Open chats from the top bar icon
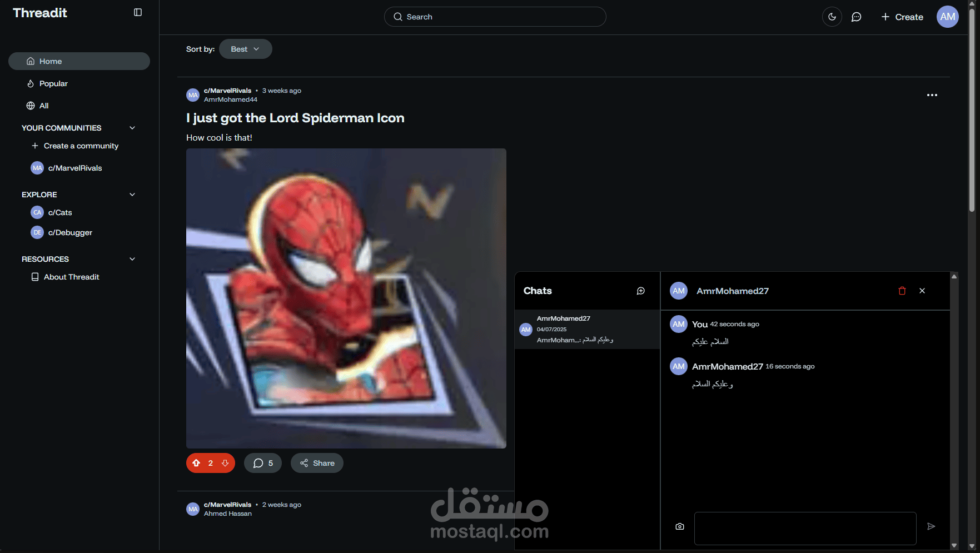Screen dimensions: 980x553 [x=857, y=17]
